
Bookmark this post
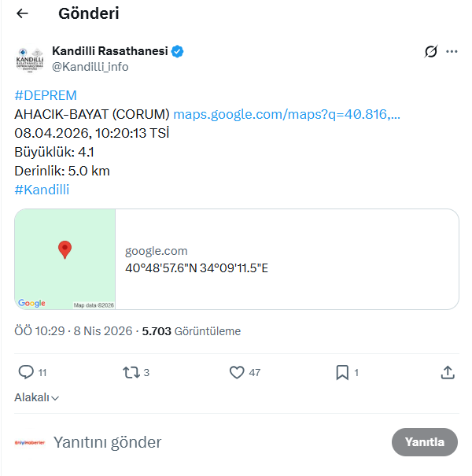point(342,372)
